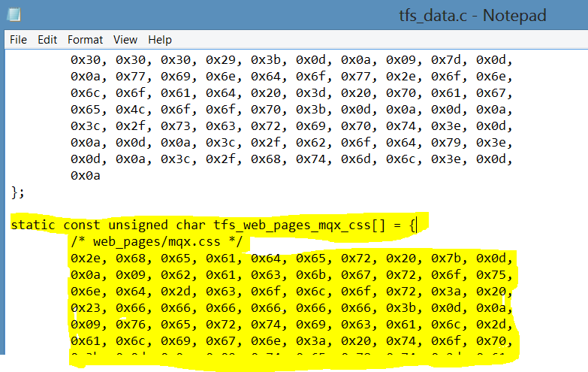Click the 0x29 value in first row
Viewport: 588px width, 372px height.
point(221,60)
